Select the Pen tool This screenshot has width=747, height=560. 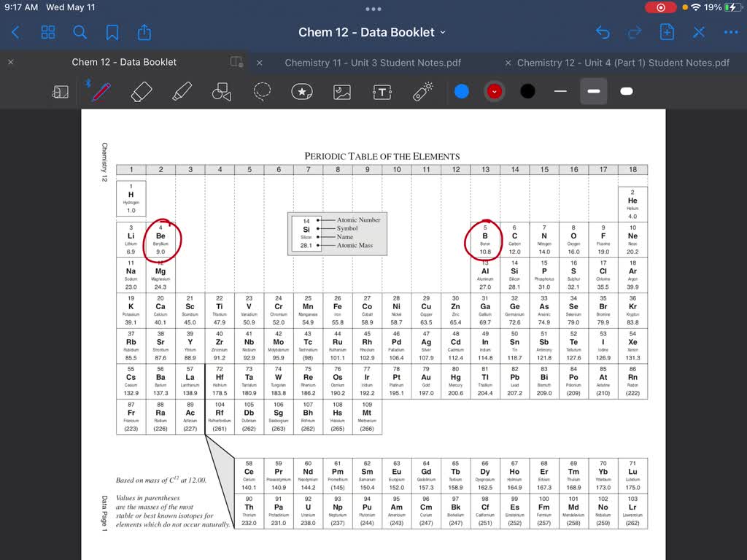pos(101,91)
